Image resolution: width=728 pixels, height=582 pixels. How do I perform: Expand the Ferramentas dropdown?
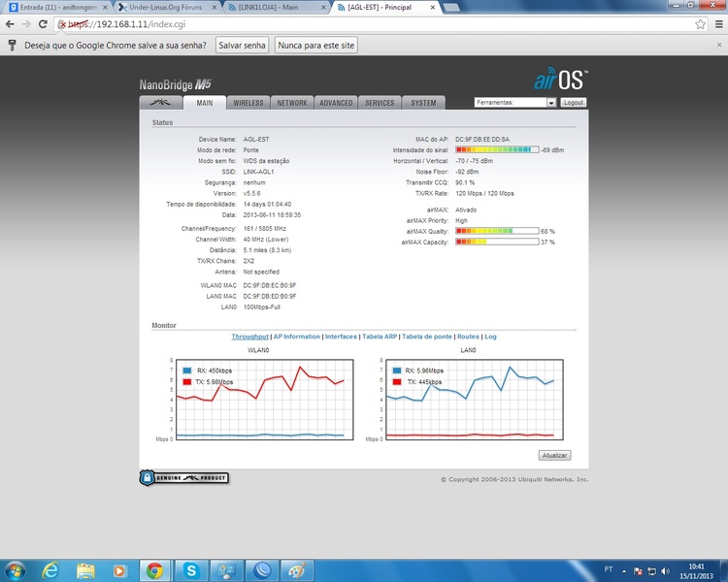[514, 102]
